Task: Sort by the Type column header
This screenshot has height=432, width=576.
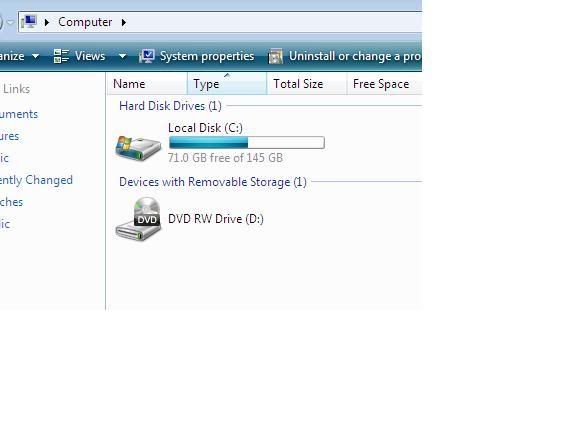Action: coord(227,84)
